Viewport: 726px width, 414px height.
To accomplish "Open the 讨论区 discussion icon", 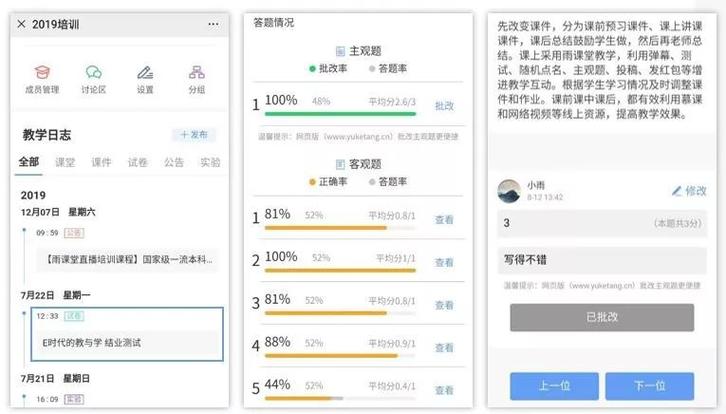I will (x=94, y=72).
